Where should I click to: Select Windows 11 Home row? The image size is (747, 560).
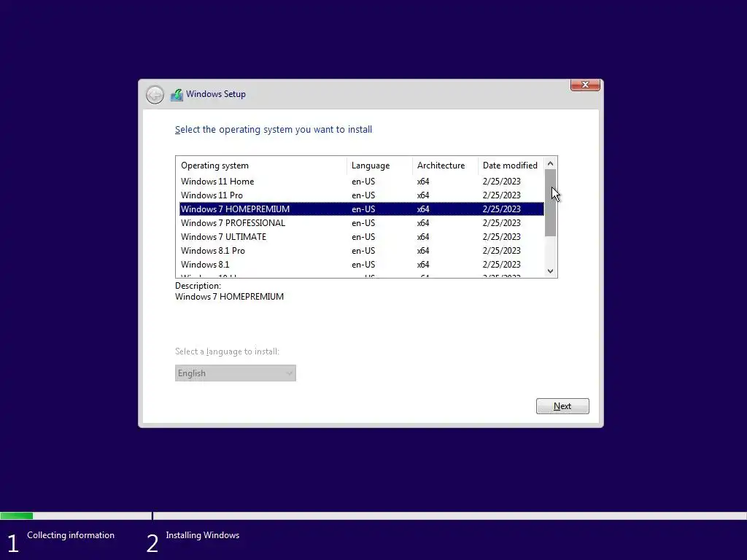[362, 182]
